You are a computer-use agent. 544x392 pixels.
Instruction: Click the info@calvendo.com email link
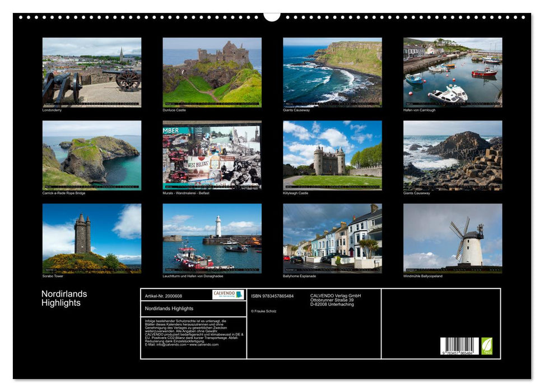(170, 346)
